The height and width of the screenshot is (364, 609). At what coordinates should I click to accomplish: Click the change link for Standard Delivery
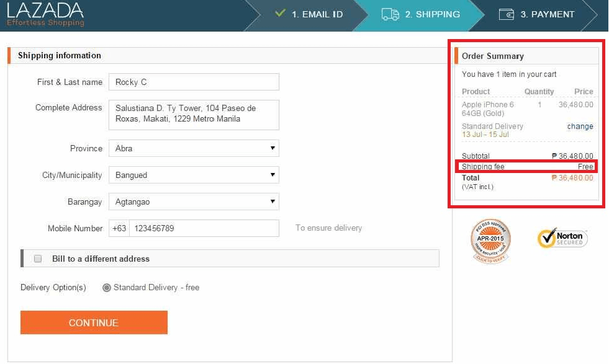[579, 126]
